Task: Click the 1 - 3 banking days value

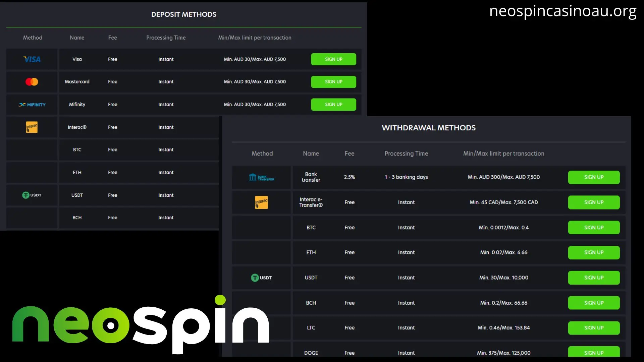Action: 406,177
